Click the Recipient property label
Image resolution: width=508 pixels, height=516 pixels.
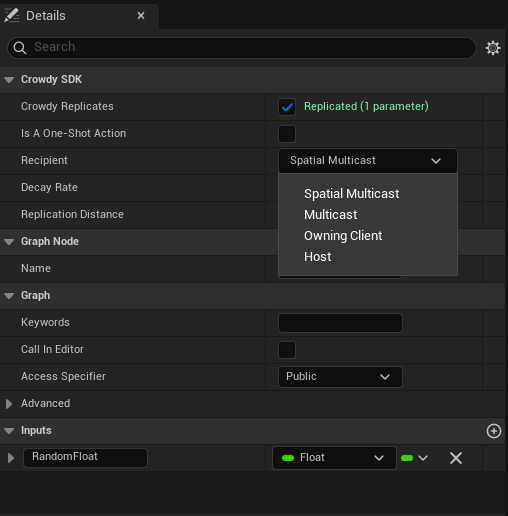coord(44,160)
